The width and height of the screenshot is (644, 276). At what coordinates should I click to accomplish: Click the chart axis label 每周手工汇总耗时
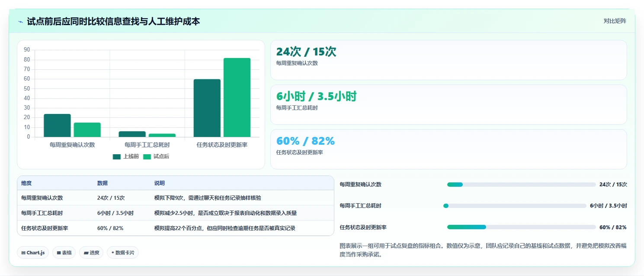[x=147, y=145]
